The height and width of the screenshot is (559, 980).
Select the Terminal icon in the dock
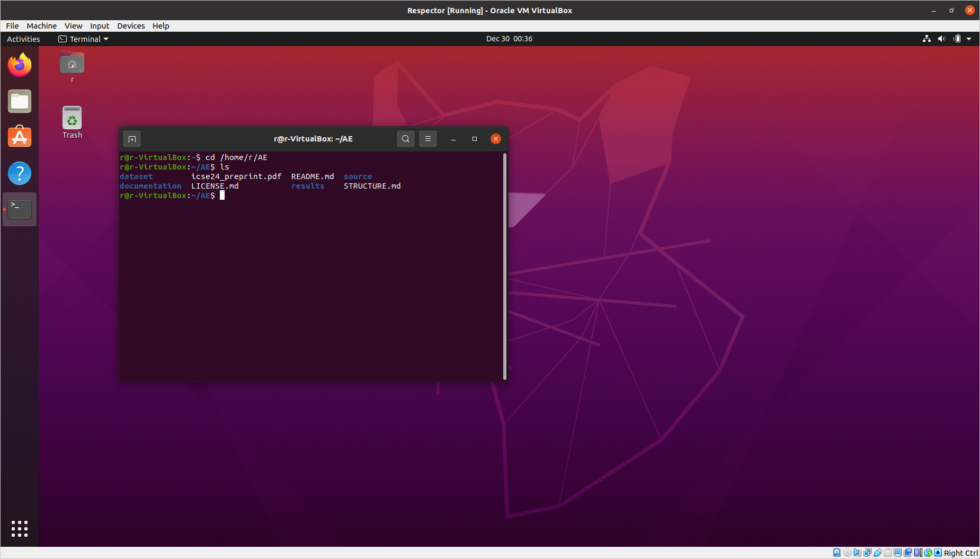20,209
